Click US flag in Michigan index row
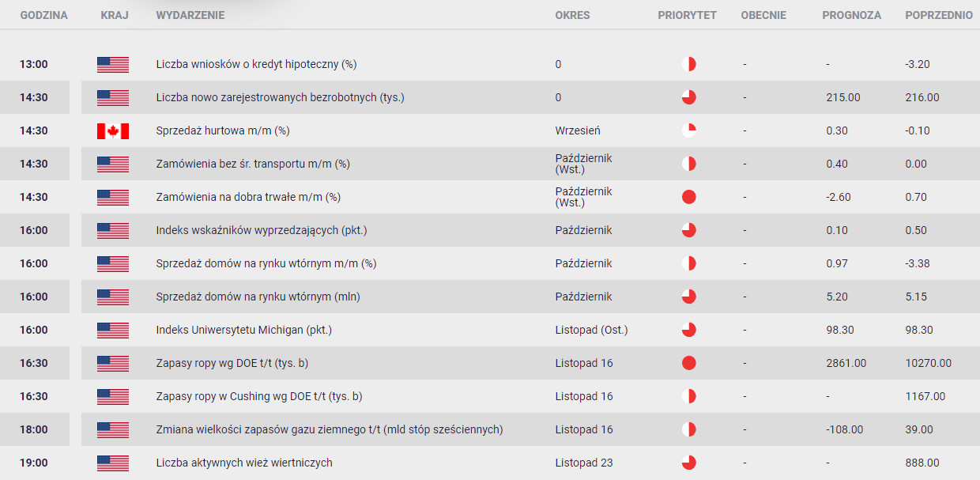The image size is (980, 480). 113,330
